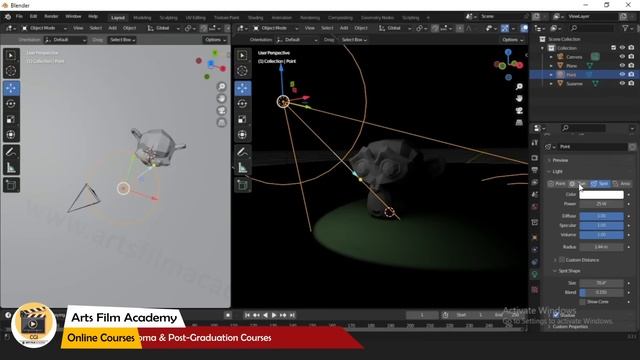Select the Move tool in right viewport
Screen dimensions: 640x360
242,88
